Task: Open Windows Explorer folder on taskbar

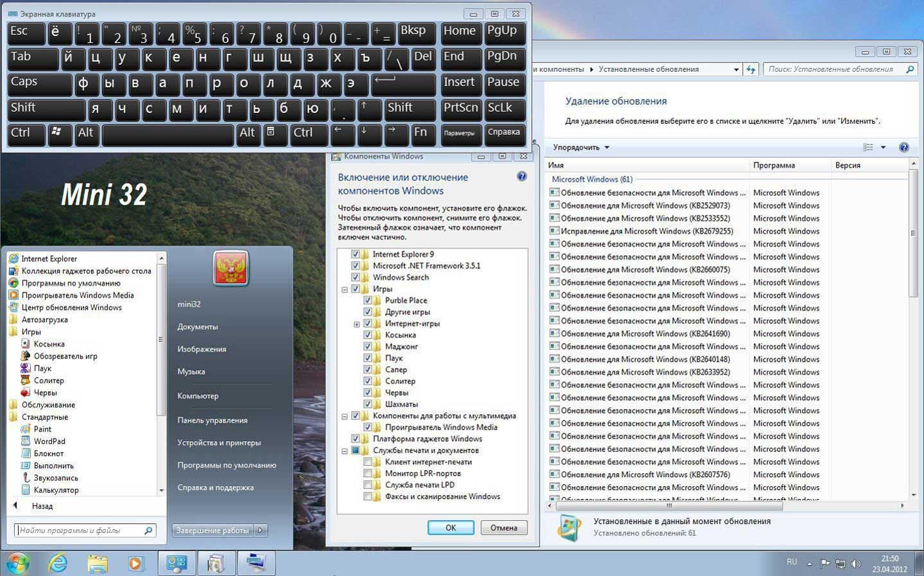Action: pos(97,563)
